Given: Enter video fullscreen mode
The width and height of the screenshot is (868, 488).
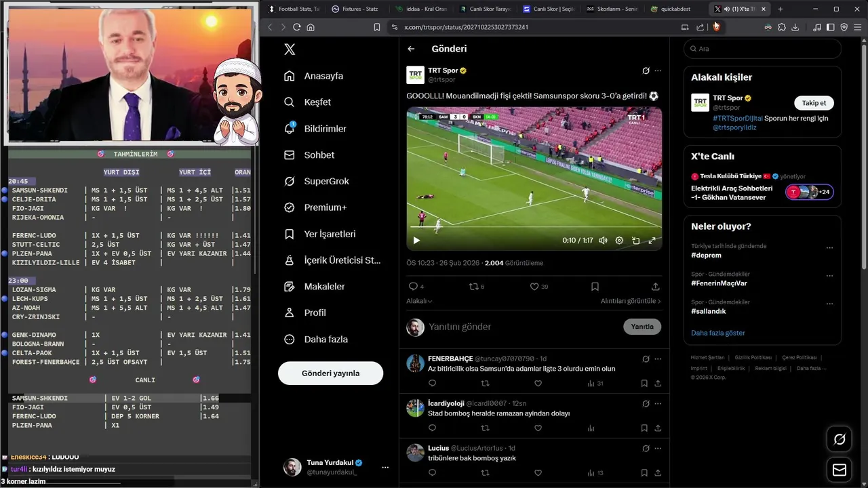Looking at the screenshot, I should coord(652,241).
